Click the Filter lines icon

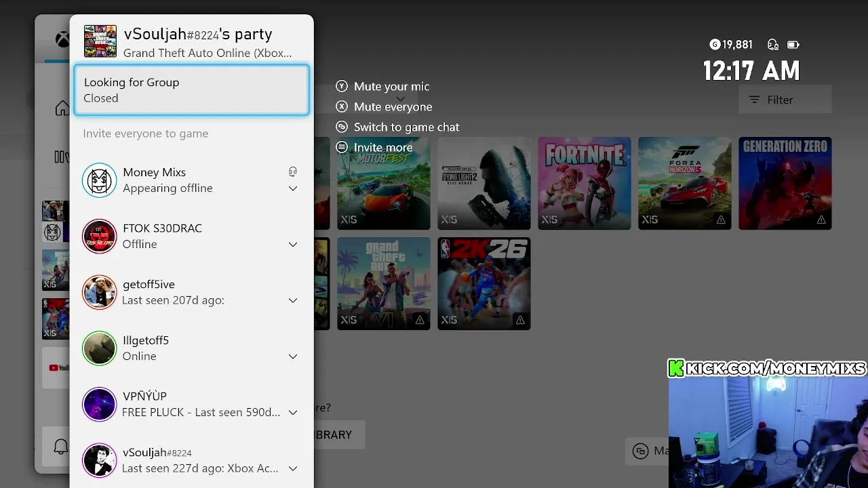[x=754, y=100]
